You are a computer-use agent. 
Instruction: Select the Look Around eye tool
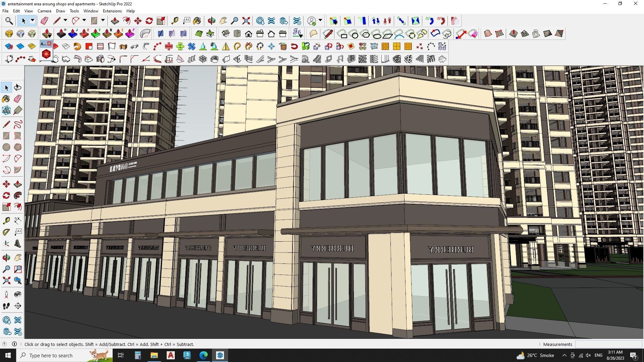[18, 295]
